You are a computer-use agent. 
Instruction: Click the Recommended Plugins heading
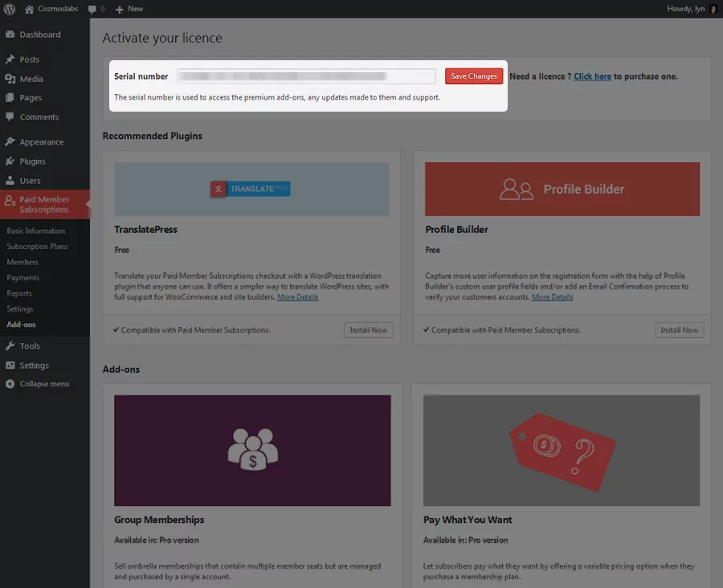coord(152,136)
